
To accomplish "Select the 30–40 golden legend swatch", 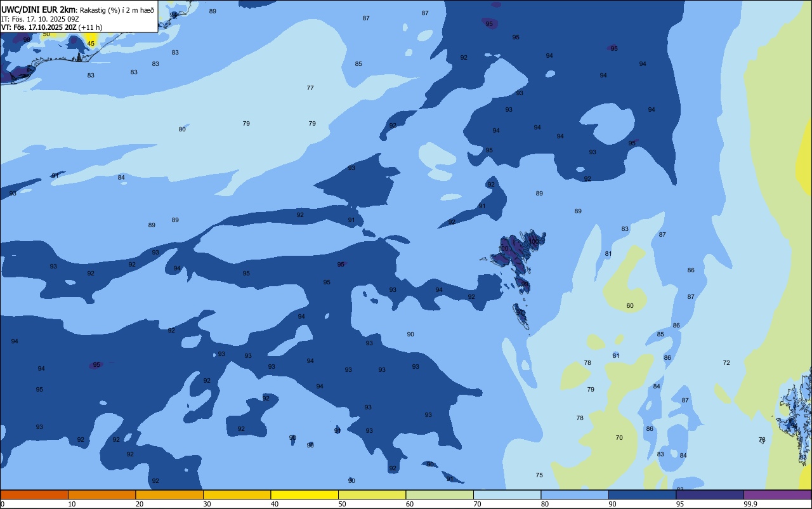I will click(x=237, y=494).
